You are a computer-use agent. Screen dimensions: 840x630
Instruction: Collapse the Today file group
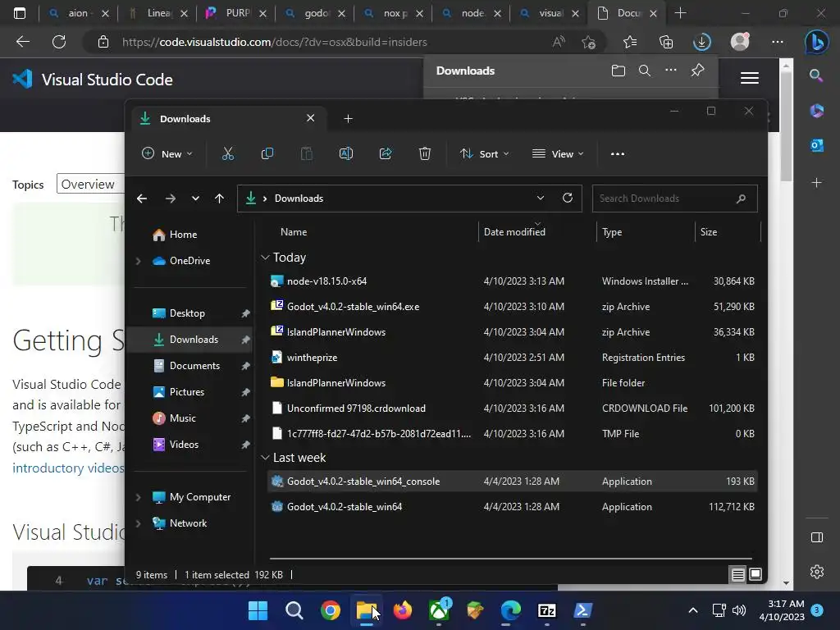click(265, 258)
